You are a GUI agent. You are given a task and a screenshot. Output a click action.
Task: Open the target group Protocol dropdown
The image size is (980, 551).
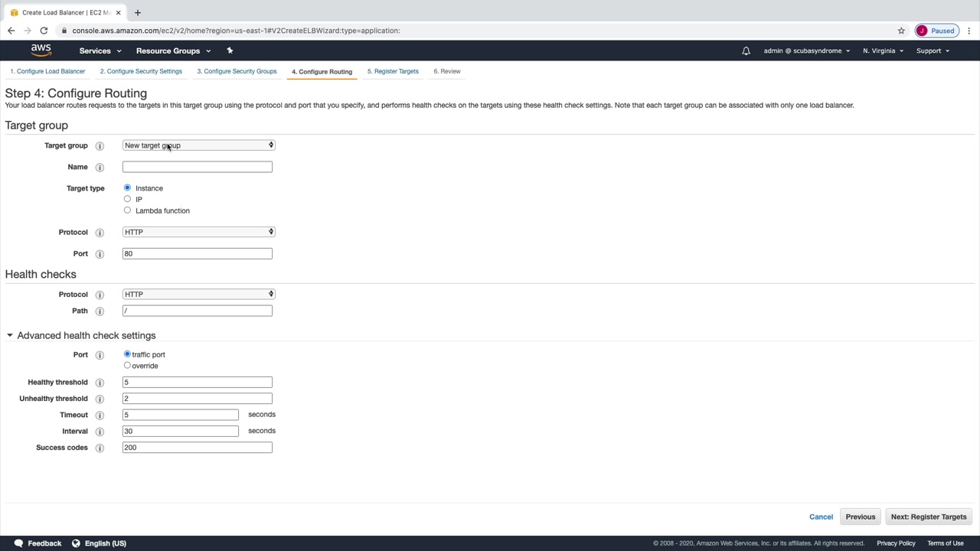point(198,232)
